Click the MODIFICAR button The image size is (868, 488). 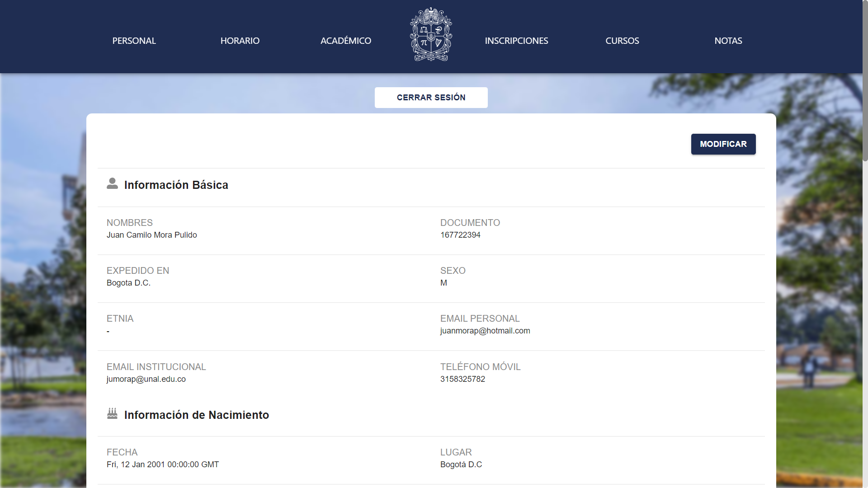pyautogui.click(x=723, y=144)
